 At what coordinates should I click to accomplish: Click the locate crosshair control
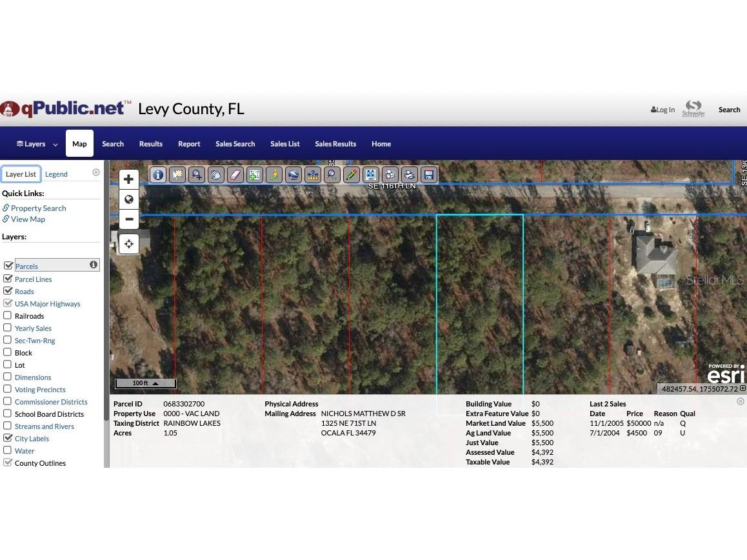pyautogui.click(x=129, y=243)
